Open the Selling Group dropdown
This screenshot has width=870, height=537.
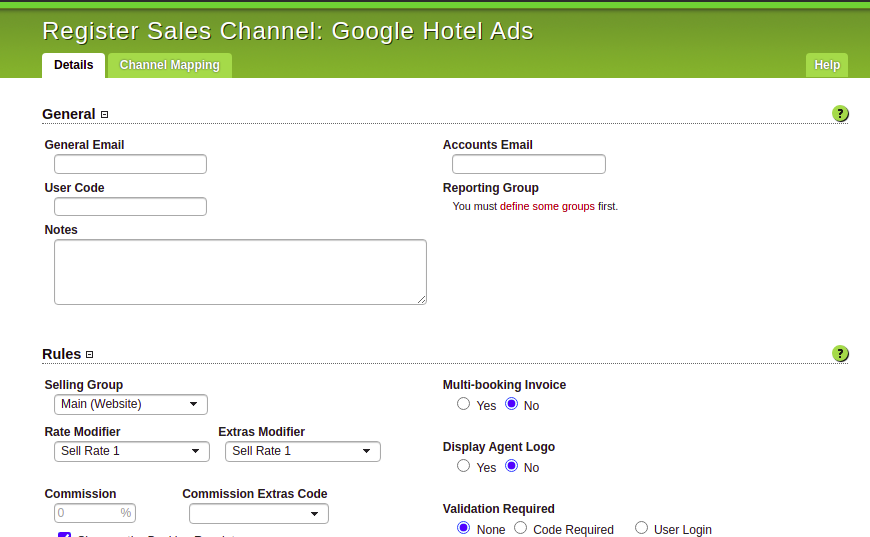(x=131, y=404)
